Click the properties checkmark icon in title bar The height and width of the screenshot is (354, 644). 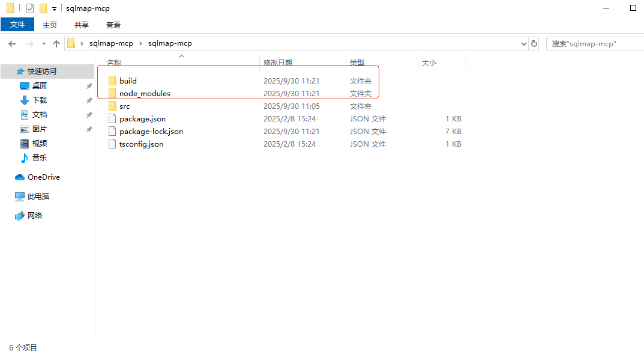pyautogui.click(x=30, y=8)
